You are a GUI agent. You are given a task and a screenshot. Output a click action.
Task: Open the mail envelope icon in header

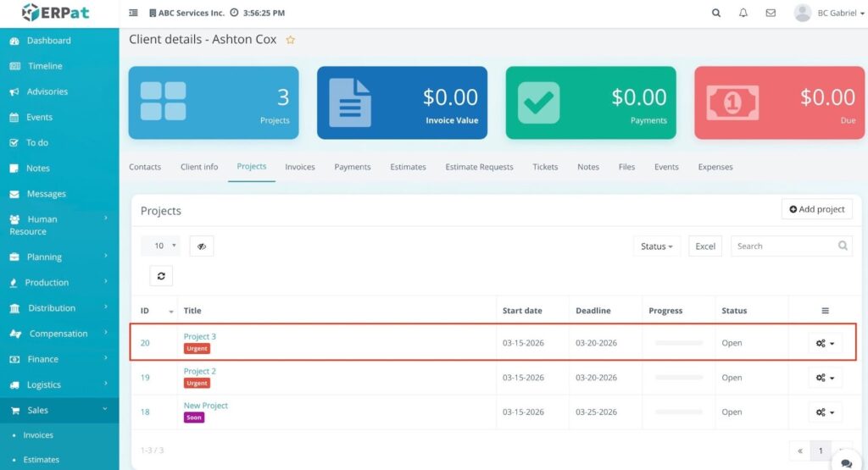pos(771,14)
